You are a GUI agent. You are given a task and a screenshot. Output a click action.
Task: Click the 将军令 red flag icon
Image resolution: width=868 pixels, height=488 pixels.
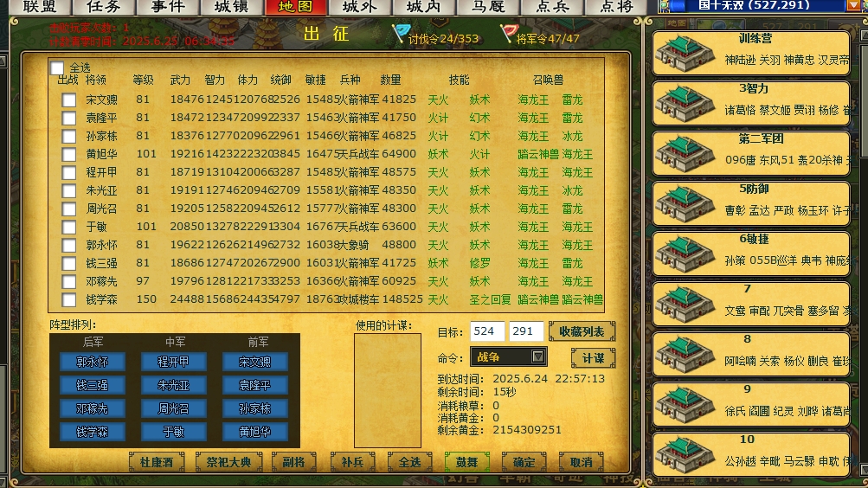508,33
